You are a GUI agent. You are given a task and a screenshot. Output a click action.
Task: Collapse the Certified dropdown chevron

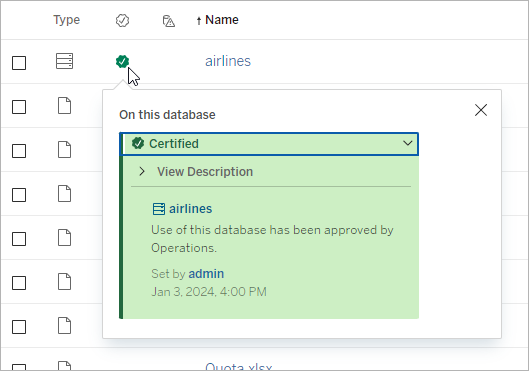pos(408,143)
